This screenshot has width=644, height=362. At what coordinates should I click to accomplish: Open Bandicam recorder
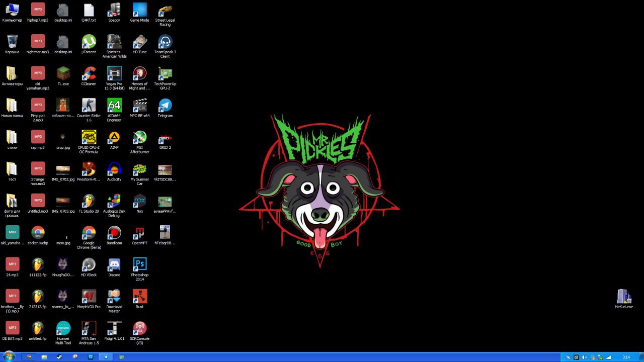coord(114,235)
